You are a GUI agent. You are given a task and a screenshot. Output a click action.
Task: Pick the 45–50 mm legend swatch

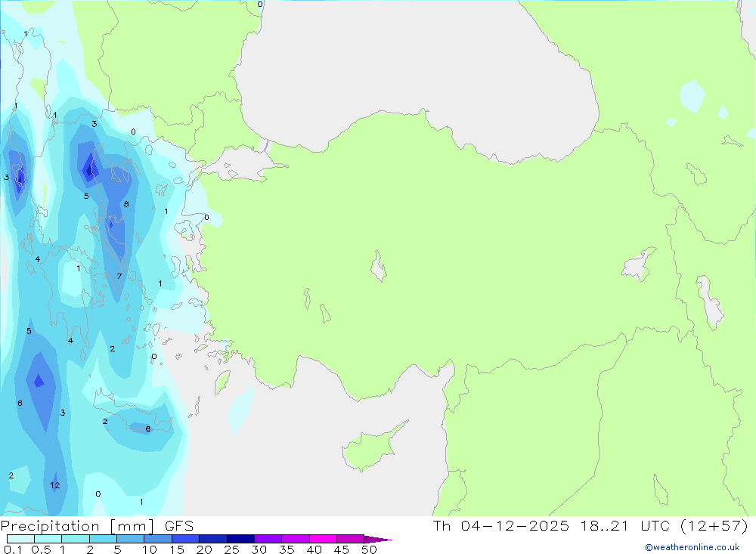click(x=350, y=539)
